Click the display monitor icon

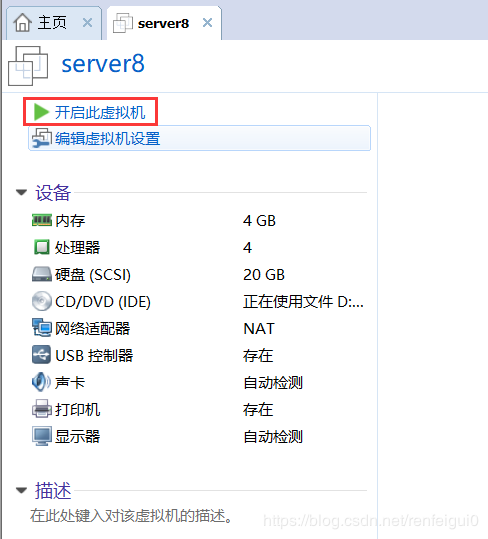[x=42, y=436]
